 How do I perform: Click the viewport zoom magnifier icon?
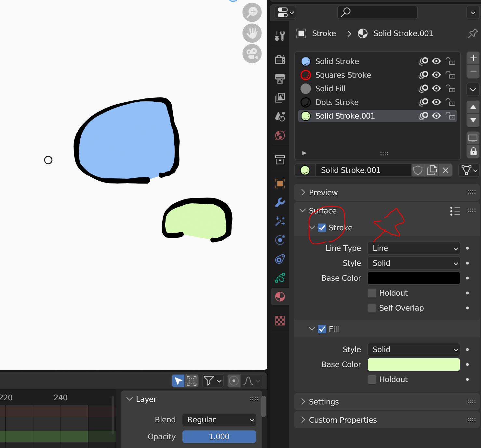252,12
